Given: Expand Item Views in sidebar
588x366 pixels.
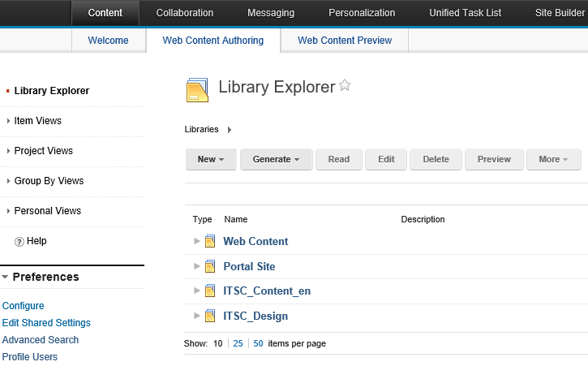Looking at the screenshot, I should coord(8,120).
